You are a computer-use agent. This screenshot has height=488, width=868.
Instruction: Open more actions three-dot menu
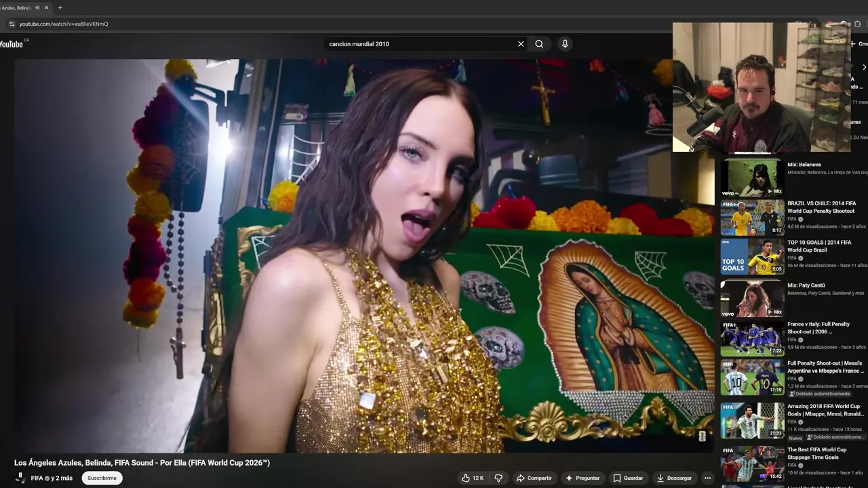(707, 478)
